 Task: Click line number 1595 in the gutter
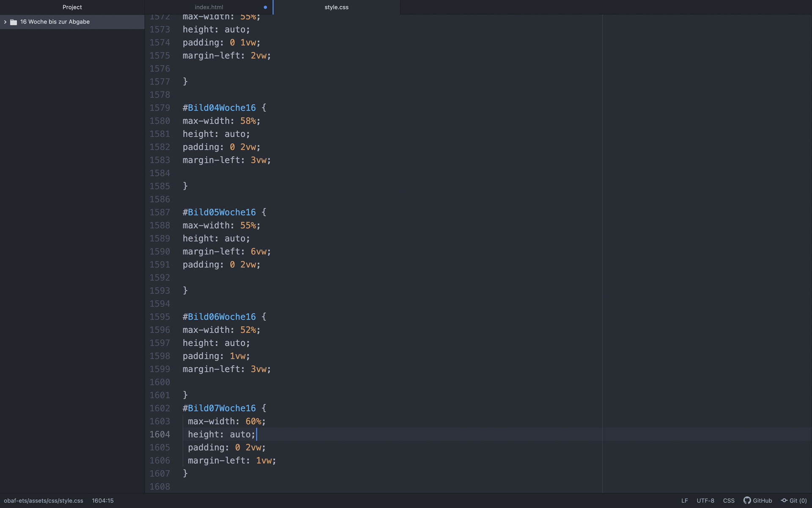(x=160, y=317)
